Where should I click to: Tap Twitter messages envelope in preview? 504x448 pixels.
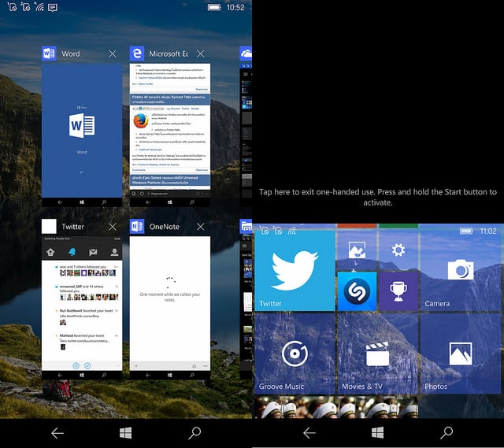point(93,252)
